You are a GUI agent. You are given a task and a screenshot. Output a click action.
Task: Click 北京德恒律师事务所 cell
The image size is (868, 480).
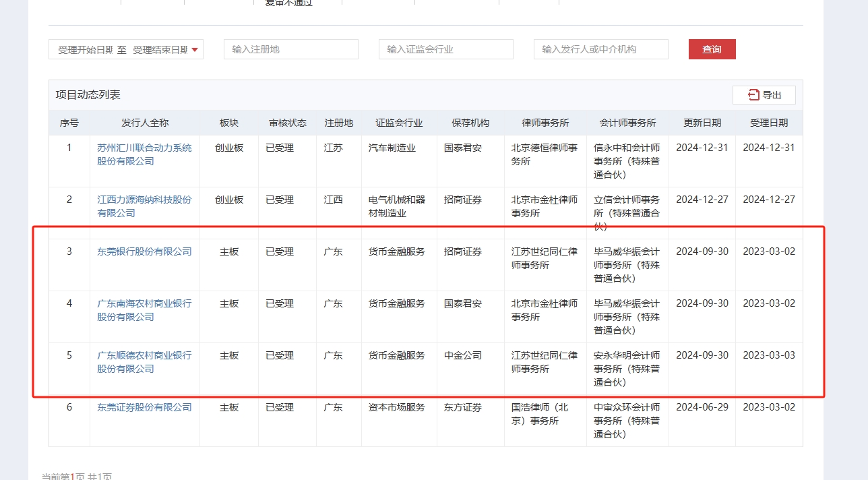click(x=545, y=154)
